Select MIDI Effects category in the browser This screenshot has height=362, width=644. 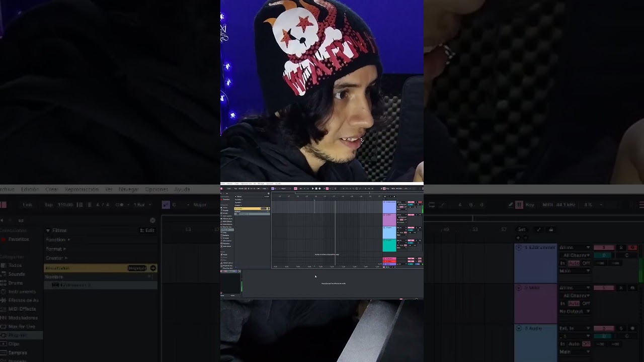click(226, 221)
